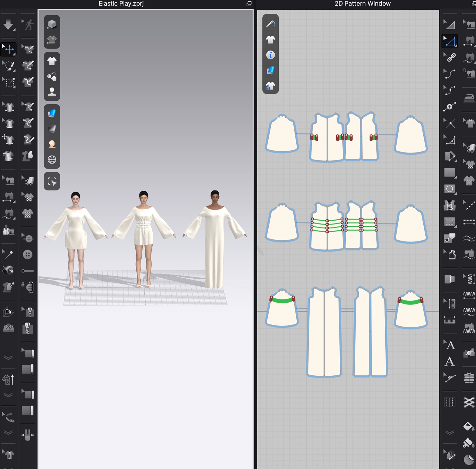This screenshot has height=469, width=476.
Task: Click the blue info icon in 2D window
Action: [x=270, y=55]
